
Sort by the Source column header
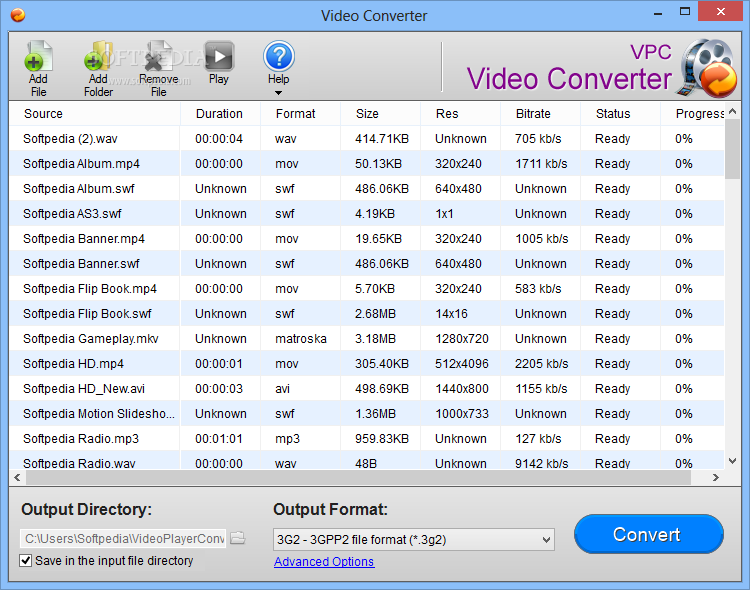coord(95,113)
